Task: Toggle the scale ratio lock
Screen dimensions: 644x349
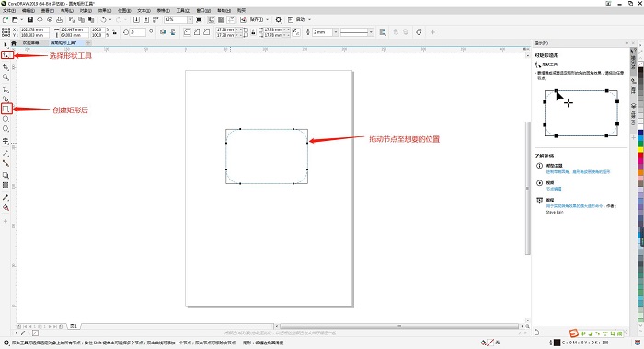Action: click(115, 32)
